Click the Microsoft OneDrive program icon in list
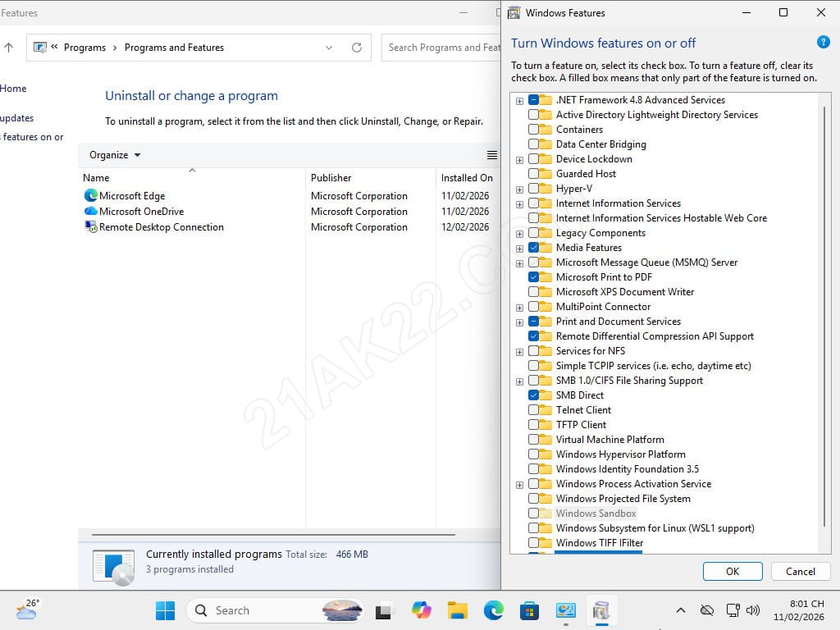840x630 pixels. (90, 211)
